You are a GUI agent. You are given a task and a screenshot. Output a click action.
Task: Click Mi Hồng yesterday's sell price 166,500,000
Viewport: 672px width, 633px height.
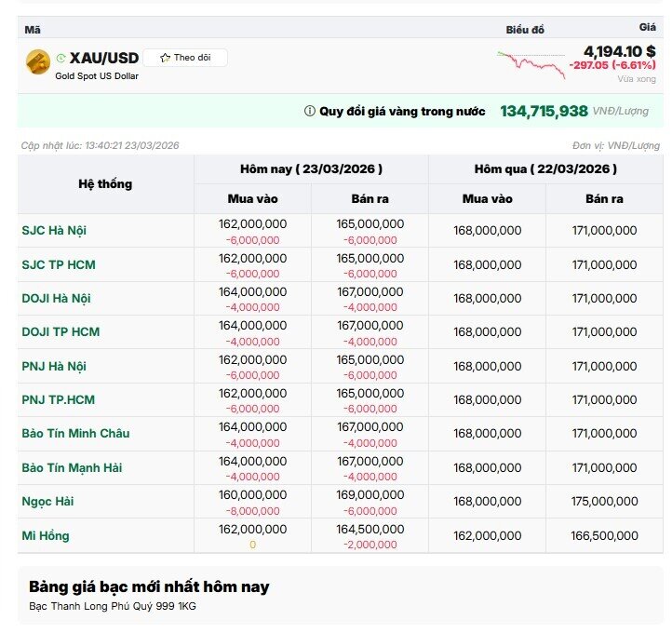point(604,535)
